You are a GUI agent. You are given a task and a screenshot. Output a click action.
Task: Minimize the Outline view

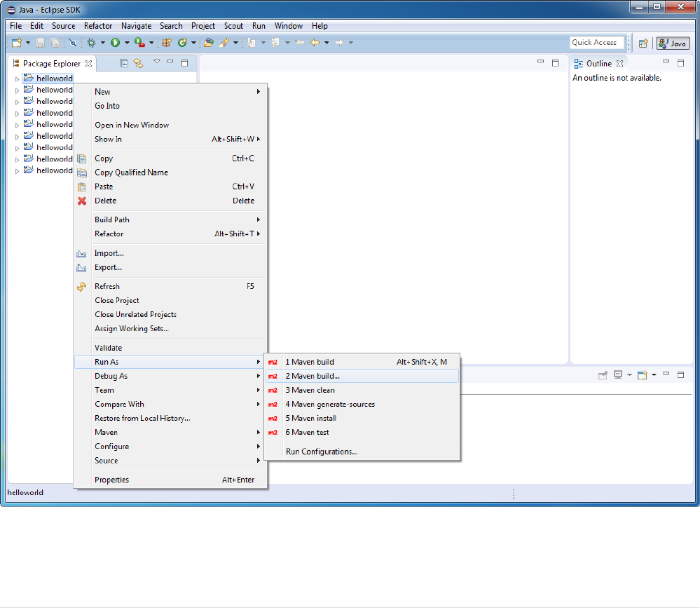coord(666,62)
